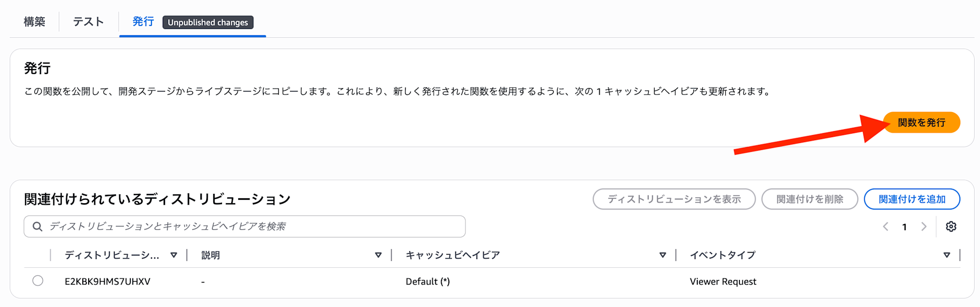Viewport: 980px width, 307px height.
Task: Click page number 1 in pagination
Action: coord(905,227)
